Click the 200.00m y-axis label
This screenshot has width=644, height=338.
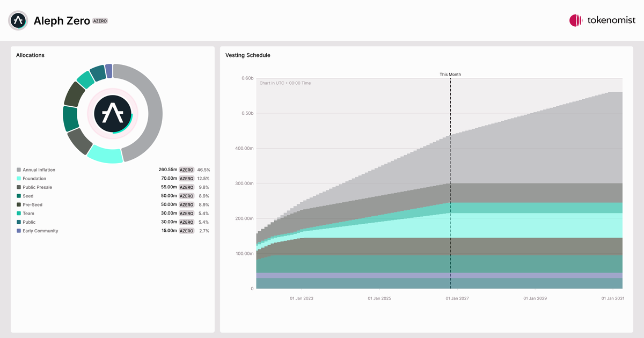(x=244, y=218)
